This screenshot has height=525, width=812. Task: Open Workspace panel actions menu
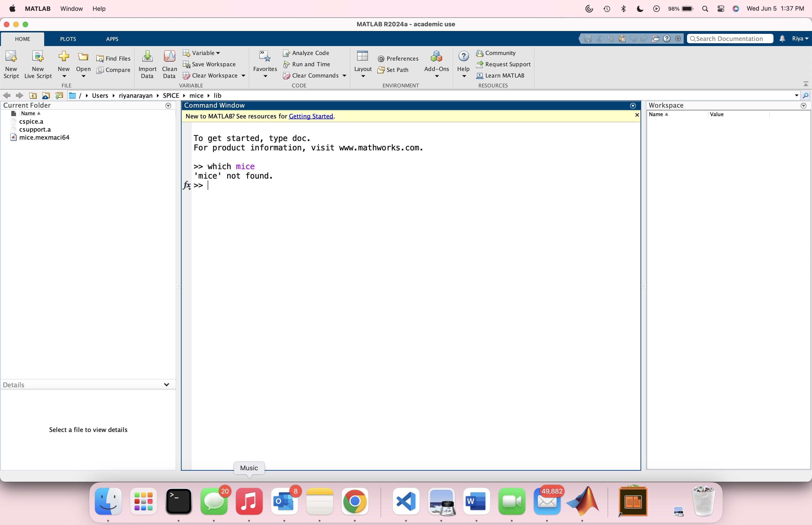click(804, 106)
